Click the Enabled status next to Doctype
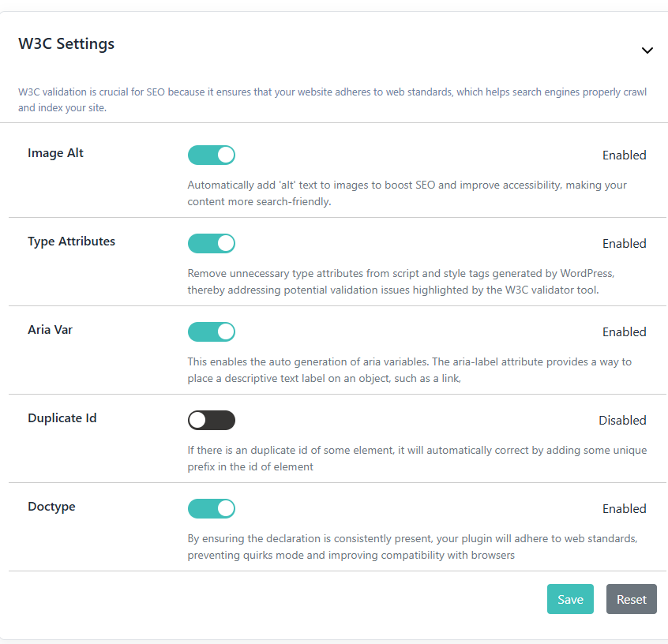Image resolution: width=668 pixels, height=644 pixels. (624, 508)
